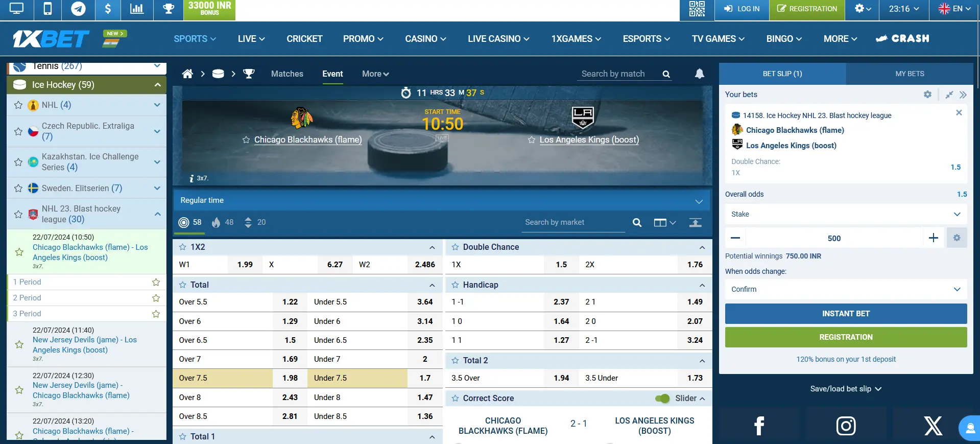Open notification bell icon
Image resolution: width=980 pixels, height=444 pixels.
700,74
